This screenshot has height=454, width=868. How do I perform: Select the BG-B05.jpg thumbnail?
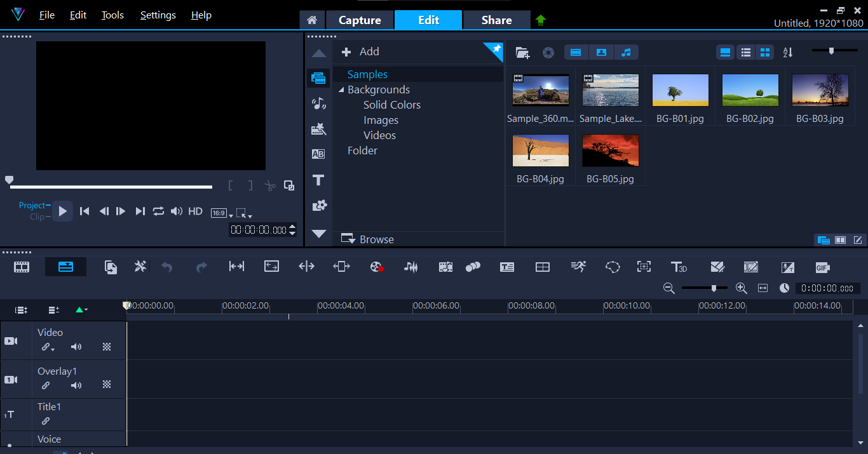[x=610, y=151]
